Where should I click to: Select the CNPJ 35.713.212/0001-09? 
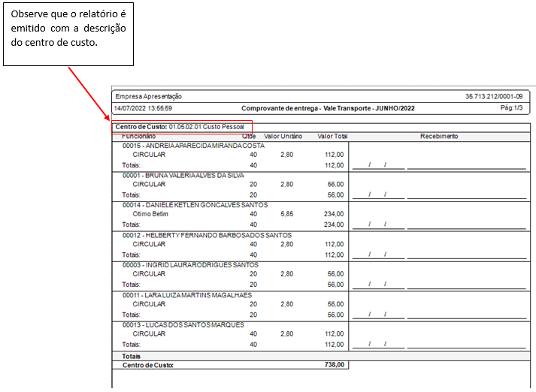[494, 97]
